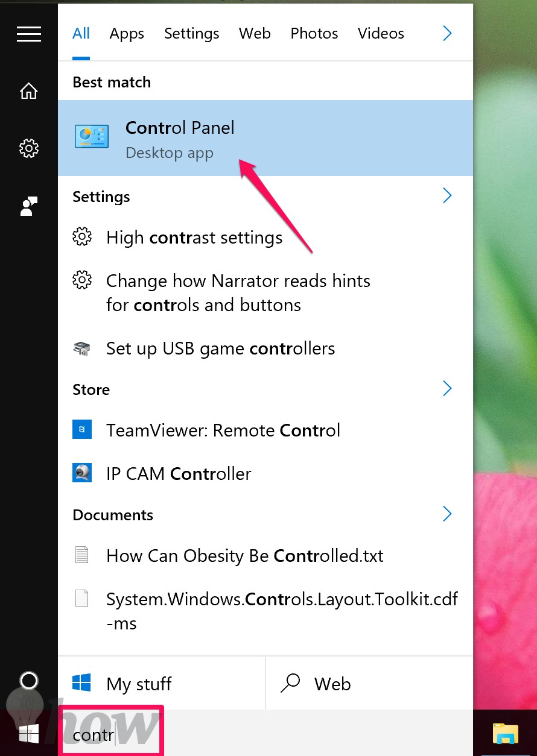Expand the Store results section
The image size is (537, 756).
point(447,388)
